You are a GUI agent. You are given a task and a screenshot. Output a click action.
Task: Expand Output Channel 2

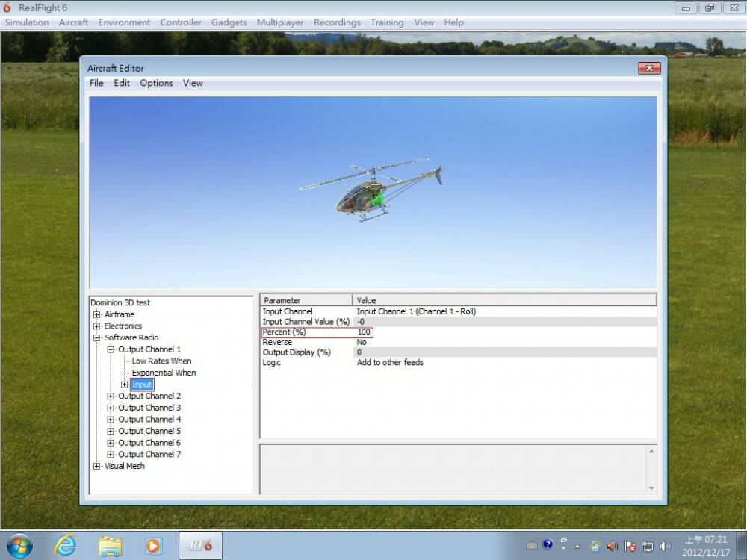click(x=111, y=396)
